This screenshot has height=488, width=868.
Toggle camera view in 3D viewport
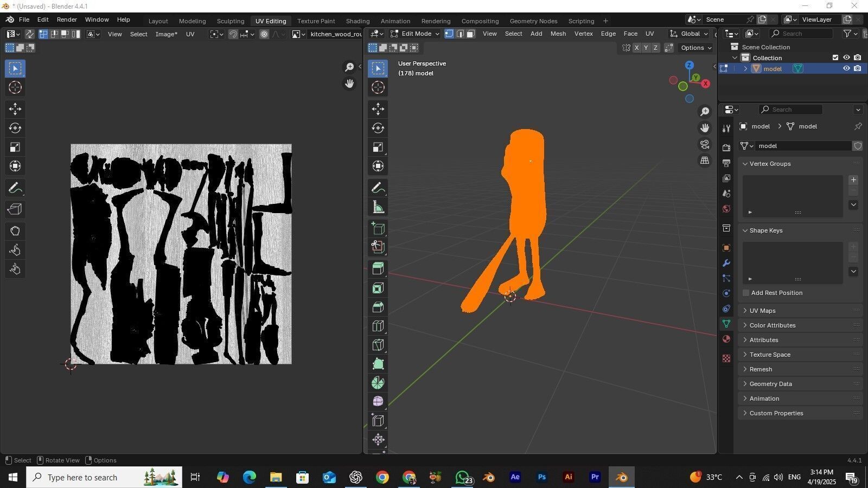click(705, 145)
